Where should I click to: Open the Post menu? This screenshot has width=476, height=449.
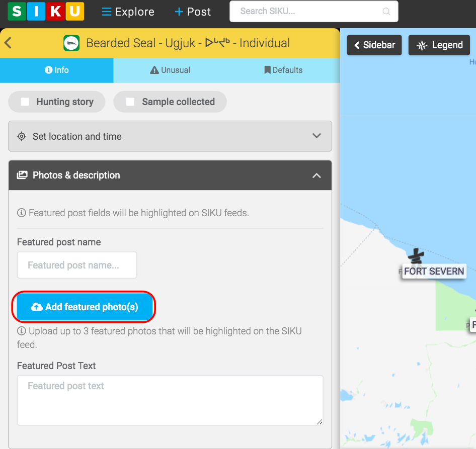[x=193, y=12]
